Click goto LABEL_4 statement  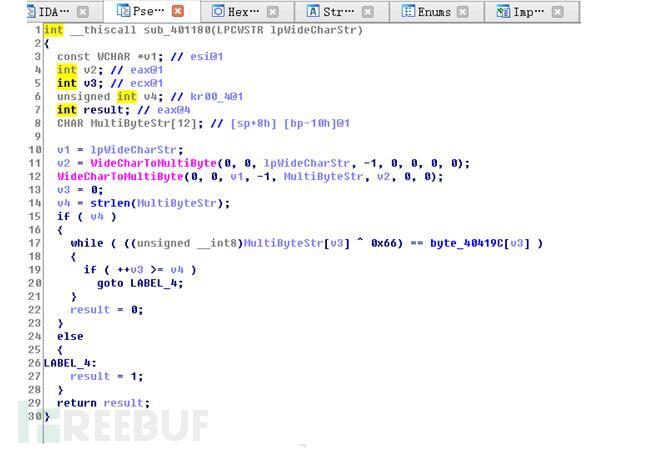pos(140,283)
